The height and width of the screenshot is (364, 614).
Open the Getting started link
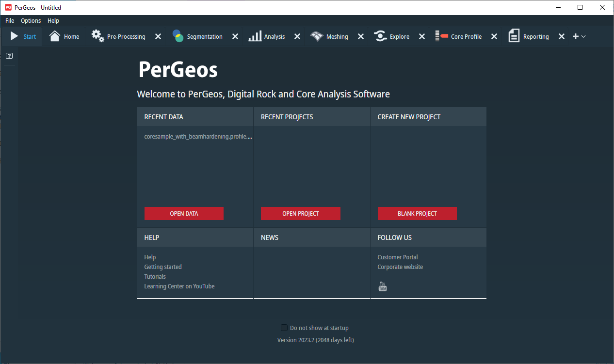point(163,267)
